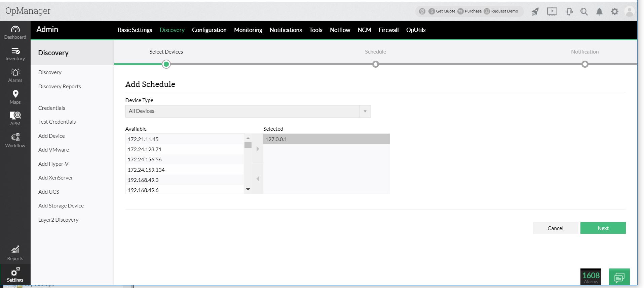This screenshot has width=644, height=288.
Task: Open the OpUtils tab
Action: point(416,30)
